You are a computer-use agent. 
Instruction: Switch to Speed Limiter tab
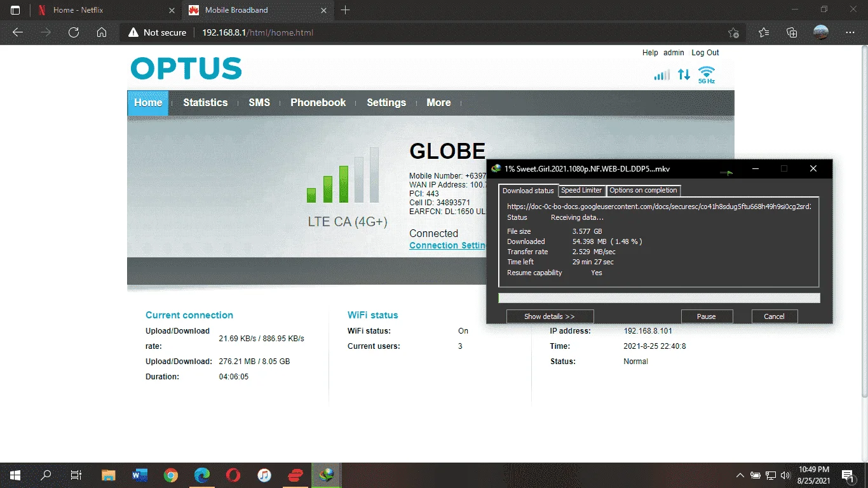click(x=581, y=190)
